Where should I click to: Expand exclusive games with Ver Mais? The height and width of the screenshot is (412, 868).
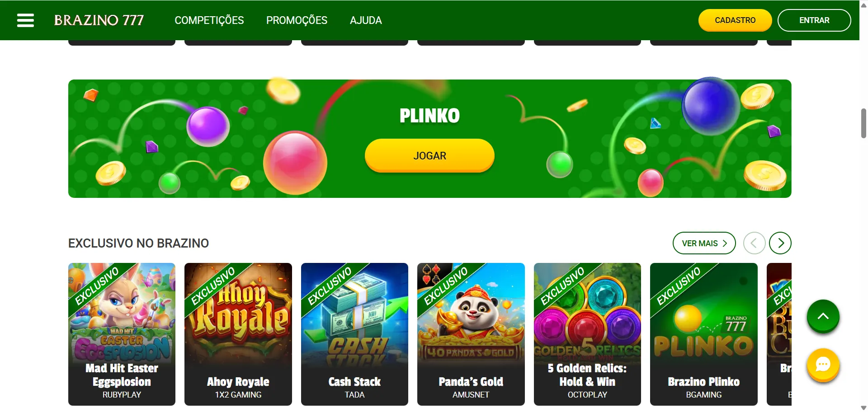(x=704, y=243)
